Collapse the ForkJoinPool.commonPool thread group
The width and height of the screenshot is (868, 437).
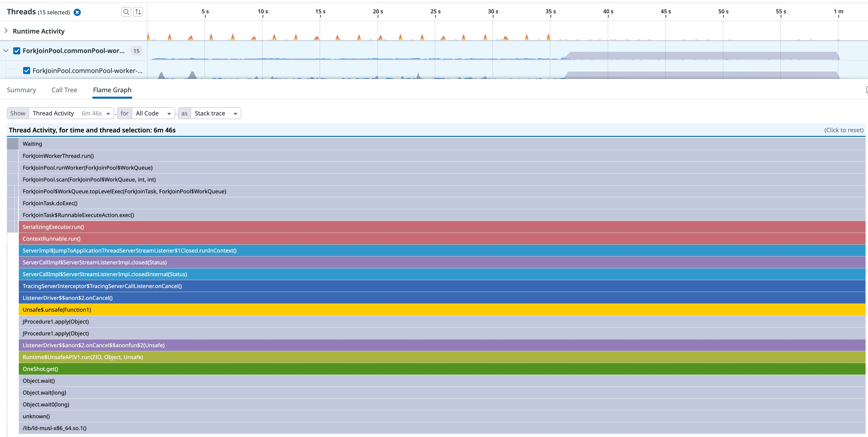6,51
